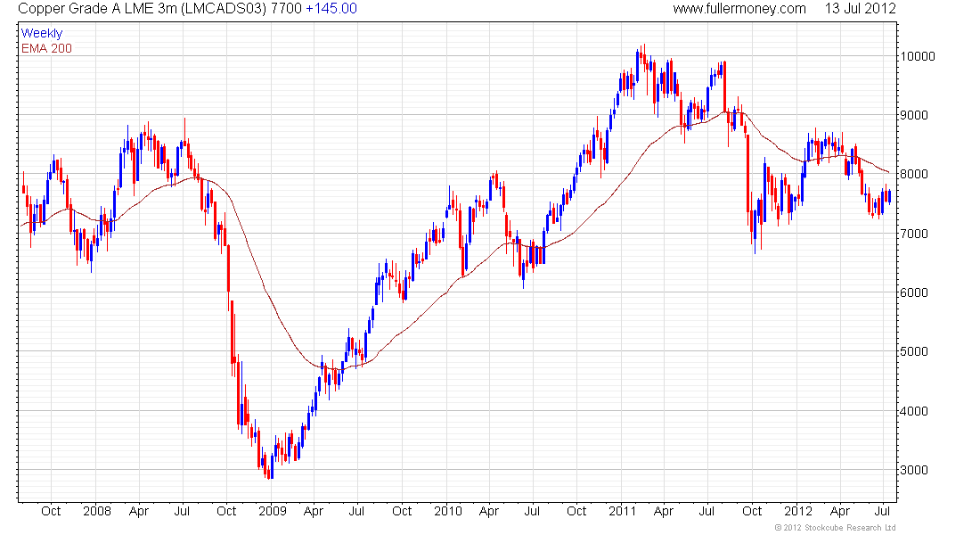Select the red 'EMA 200' legend label
Image resolution: width=980 pixels, height=535 pixels.
46,48
